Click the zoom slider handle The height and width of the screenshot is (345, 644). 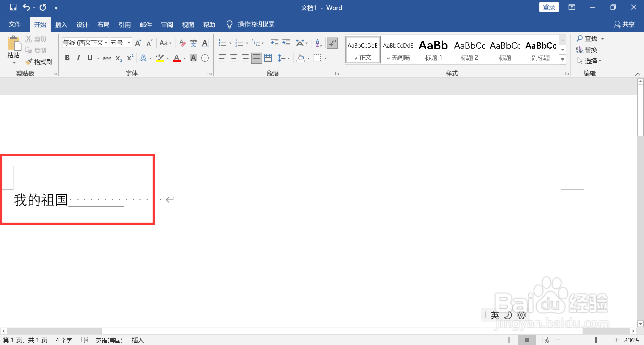coord(596,340)
